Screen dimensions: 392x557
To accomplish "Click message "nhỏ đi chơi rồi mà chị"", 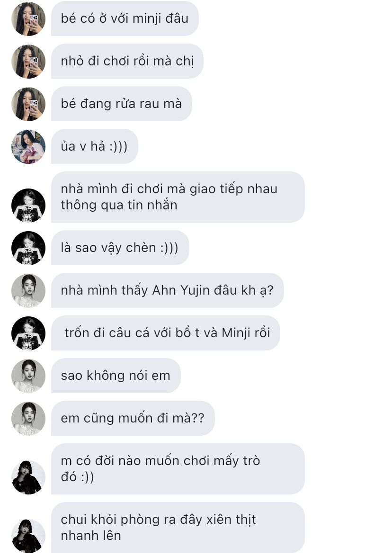I will coord(127,61).
